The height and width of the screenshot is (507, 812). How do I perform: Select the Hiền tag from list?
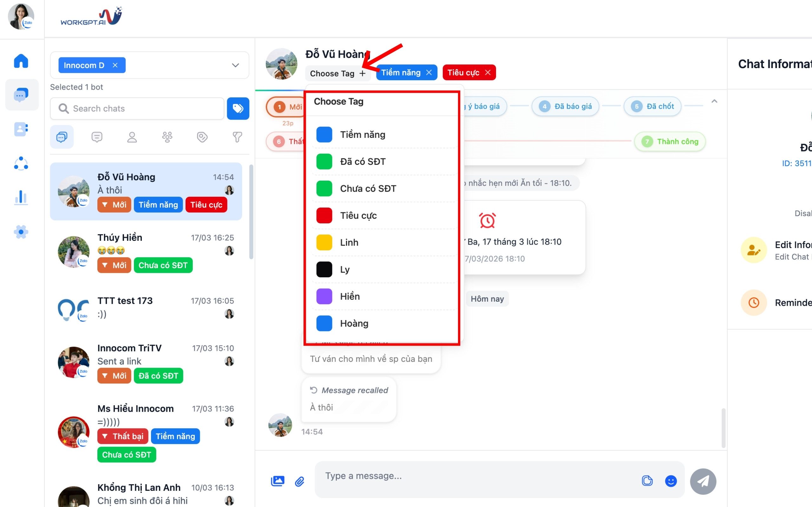coord(350,296)
